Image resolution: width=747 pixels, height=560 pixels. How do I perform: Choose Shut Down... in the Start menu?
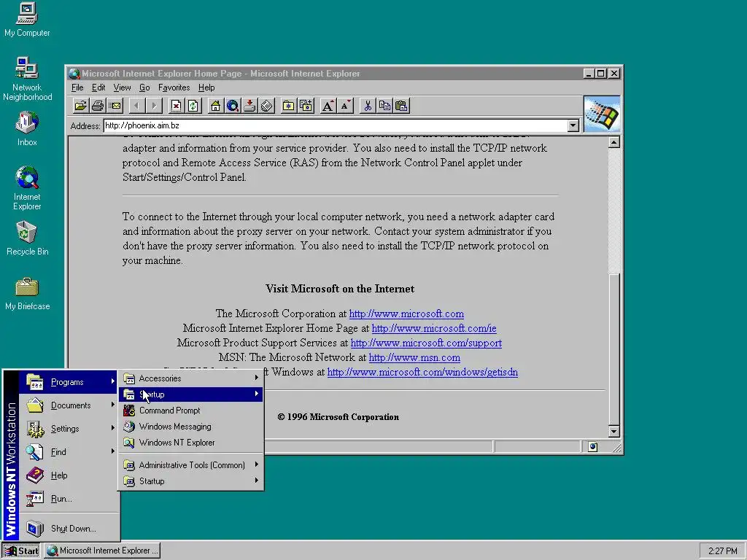(69, 528)
